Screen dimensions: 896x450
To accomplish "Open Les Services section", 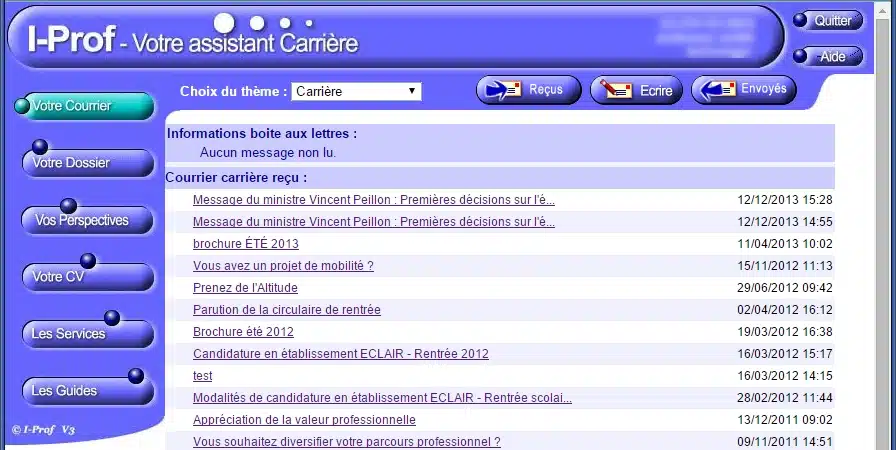I will click(x=88, y=334).
